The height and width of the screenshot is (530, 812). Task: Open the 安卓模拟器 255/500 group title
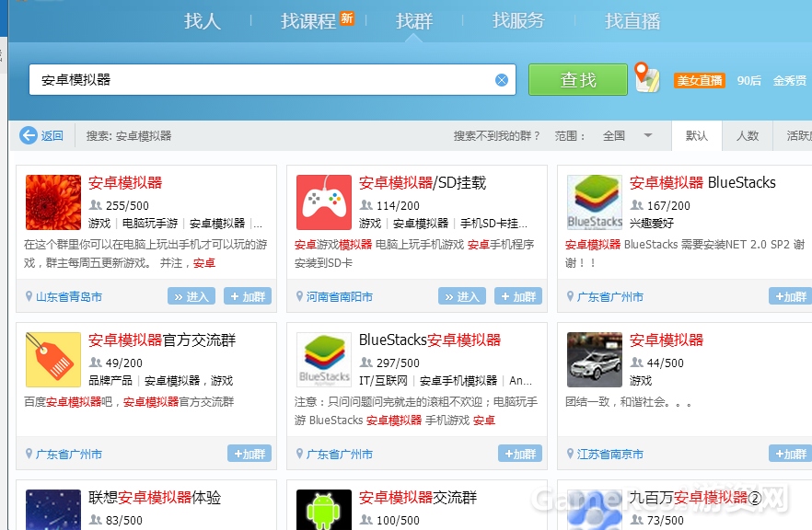coord(125,183)
